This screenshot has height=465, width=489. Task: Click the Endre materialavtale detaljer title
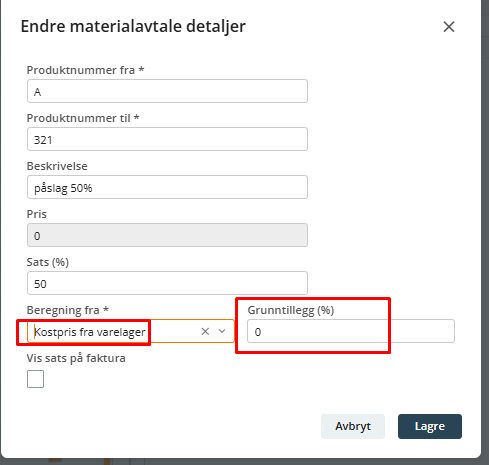point(133,27)
